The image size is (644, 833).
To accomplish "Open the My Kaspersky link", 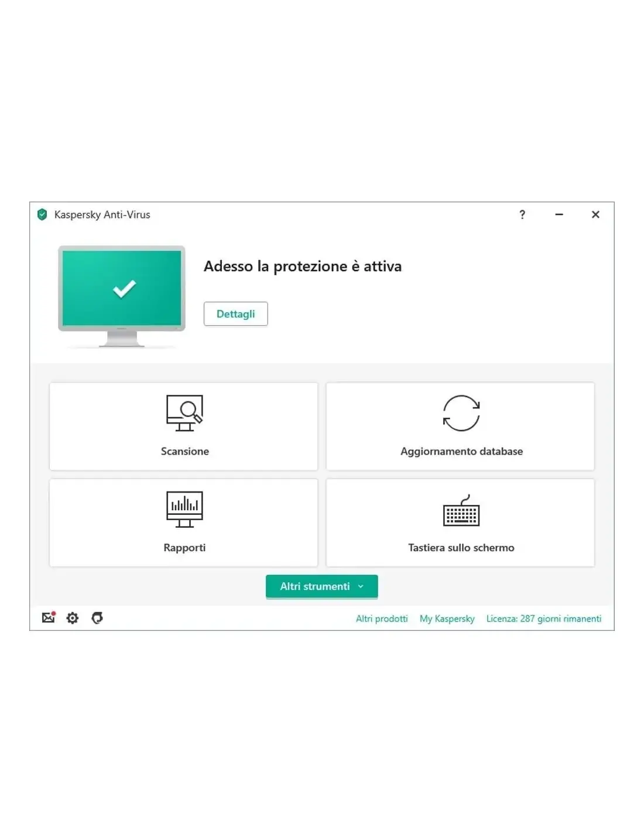I will coord(447,619).
